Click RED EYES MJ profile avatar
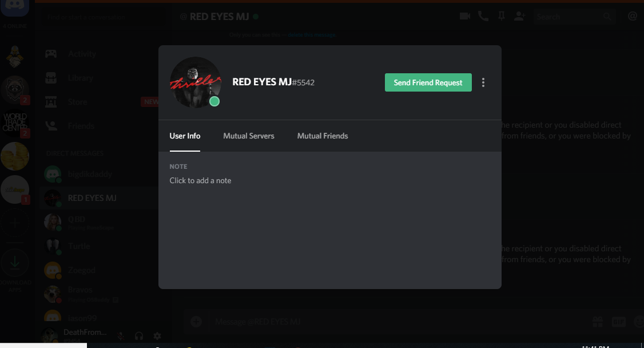Screen dimensions: 644x348 [196, 82]
